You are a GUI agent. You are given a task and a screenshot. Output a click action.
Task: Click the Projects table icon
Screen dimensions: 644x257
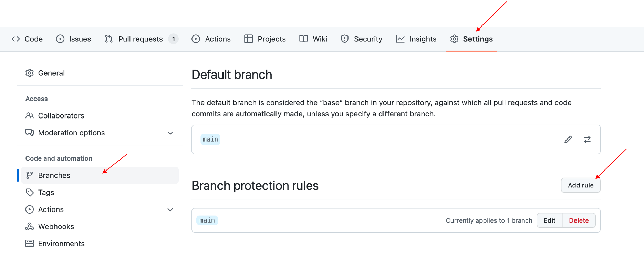click(x=248, y=39)
